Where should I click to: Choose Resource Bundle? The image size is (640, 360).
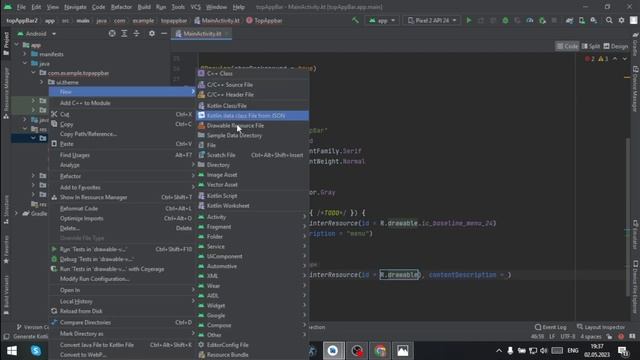tap(252, 355)
